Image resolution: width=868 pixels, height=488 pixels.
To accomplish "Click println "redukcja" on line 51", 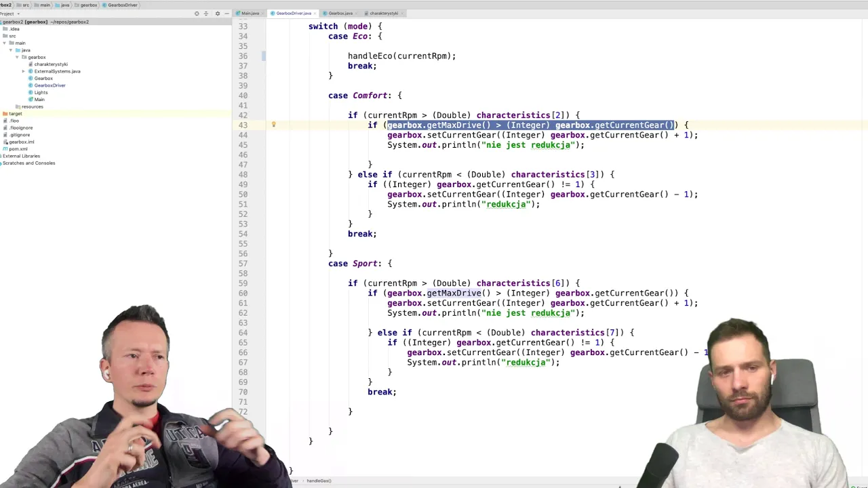I will pos(464,204).
